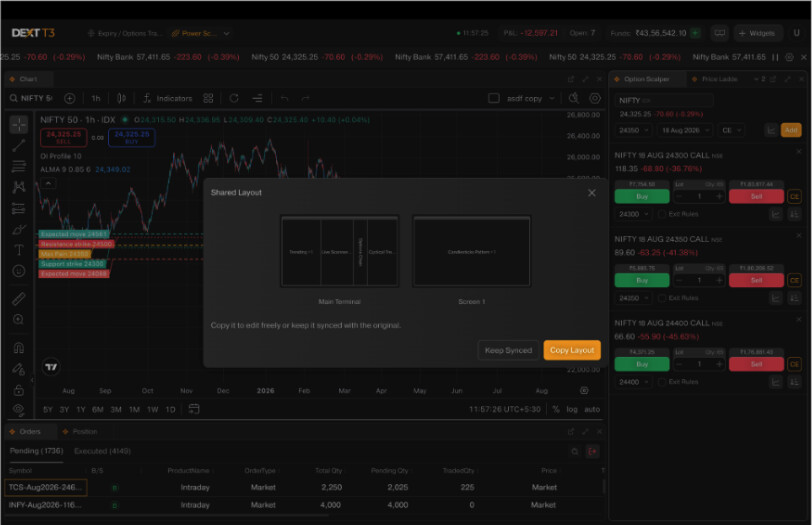The image size is (812, 525).
Task: Open ticker tape settings gear icon
Action: tap(789, 57)
